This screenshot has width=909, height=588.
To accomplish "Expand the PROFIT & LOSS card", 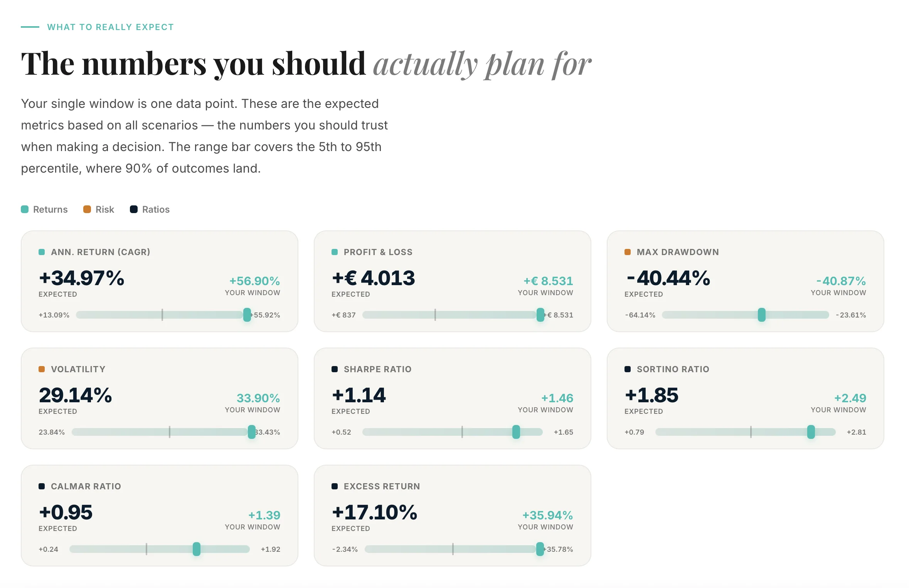I will click(x=453, y=282).
